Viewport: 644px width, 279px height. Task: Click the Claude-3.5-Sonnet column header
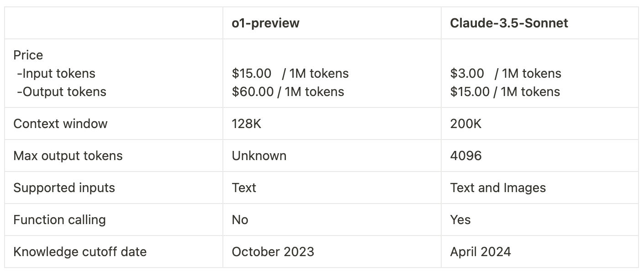pos(509,23)
